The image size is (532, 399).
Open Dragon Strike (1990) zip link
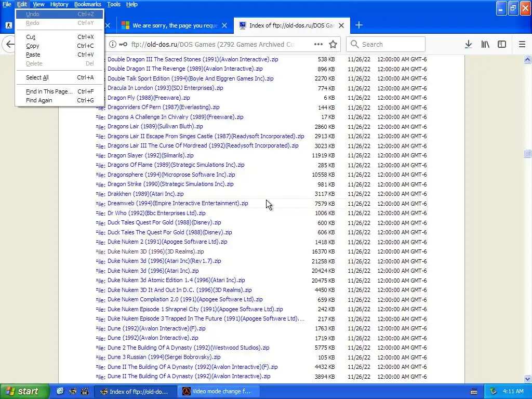click(x=170, y=184)
